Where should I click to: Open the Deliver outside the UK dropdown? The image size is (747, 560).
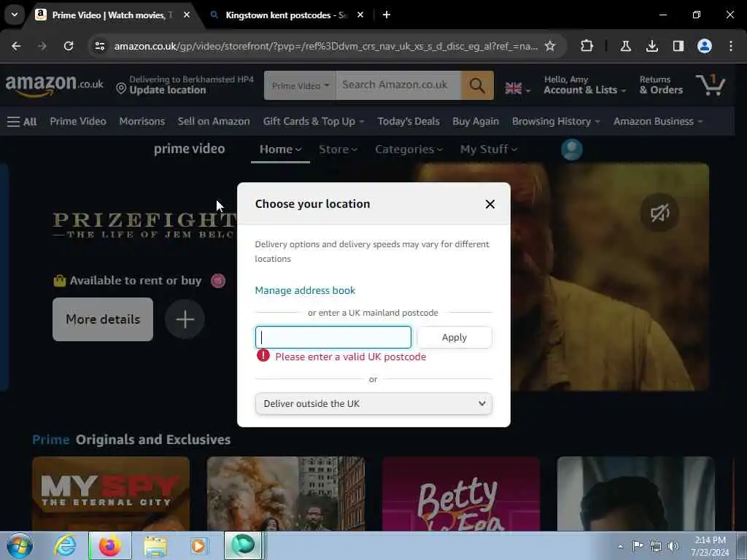[x=373, y=404]
